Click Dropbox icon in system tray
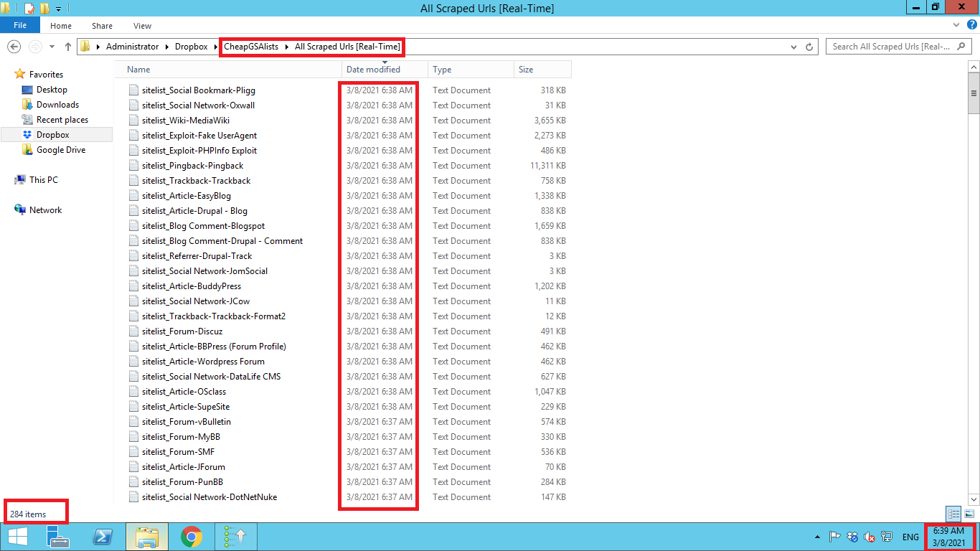The image size is (980, 551). coord(852,537)
